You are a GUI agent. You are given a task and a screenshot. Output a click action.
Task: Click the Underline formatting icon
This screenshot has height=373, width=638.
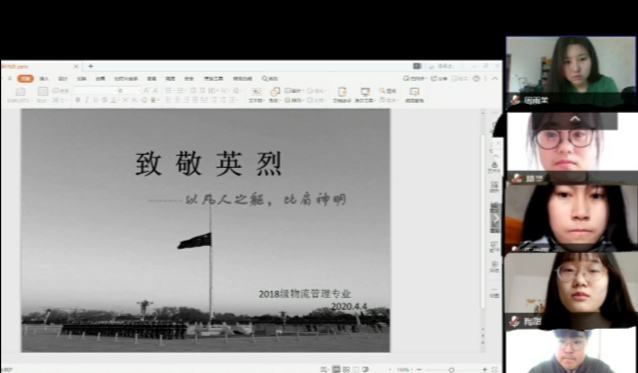[96, 100]
